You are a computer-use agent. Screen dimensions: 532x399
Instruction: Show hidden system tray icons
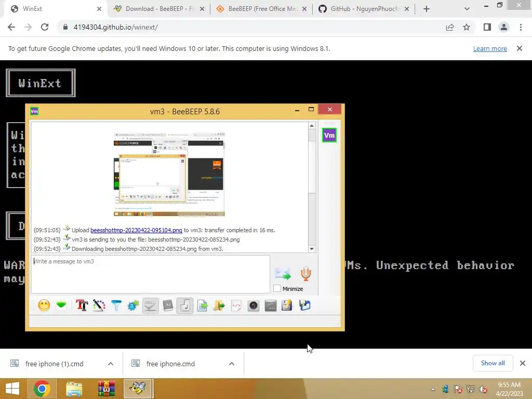click(433, 389)
